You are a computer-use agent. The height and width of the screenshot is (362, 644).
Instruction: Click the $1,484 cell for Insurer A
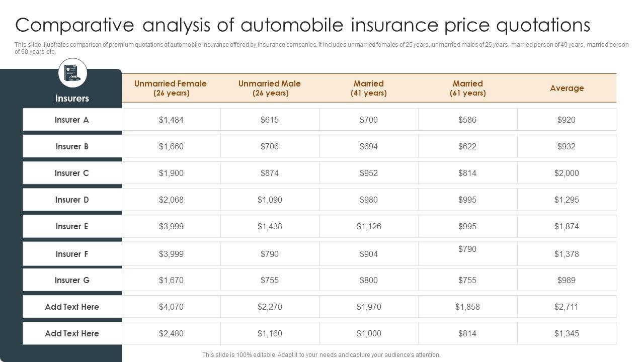click(171, 120)
